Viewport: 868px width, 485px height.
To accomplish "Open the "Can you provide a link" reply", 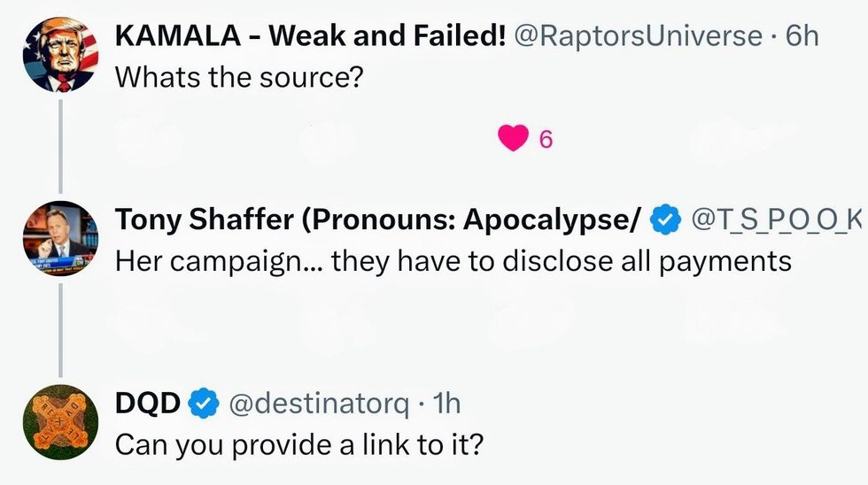I will 300,444.
